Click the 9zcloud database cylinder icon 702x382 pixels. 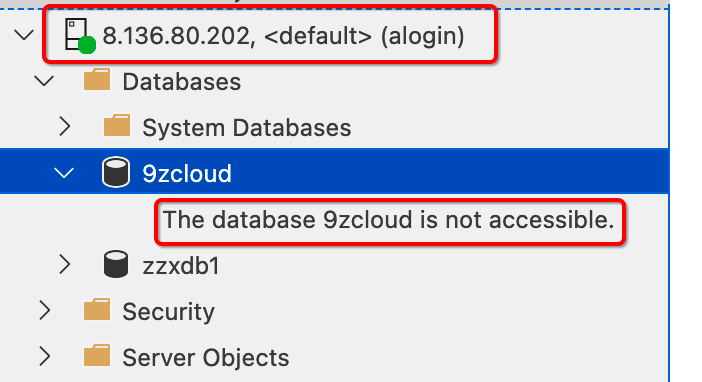click(x=116, y=172)
